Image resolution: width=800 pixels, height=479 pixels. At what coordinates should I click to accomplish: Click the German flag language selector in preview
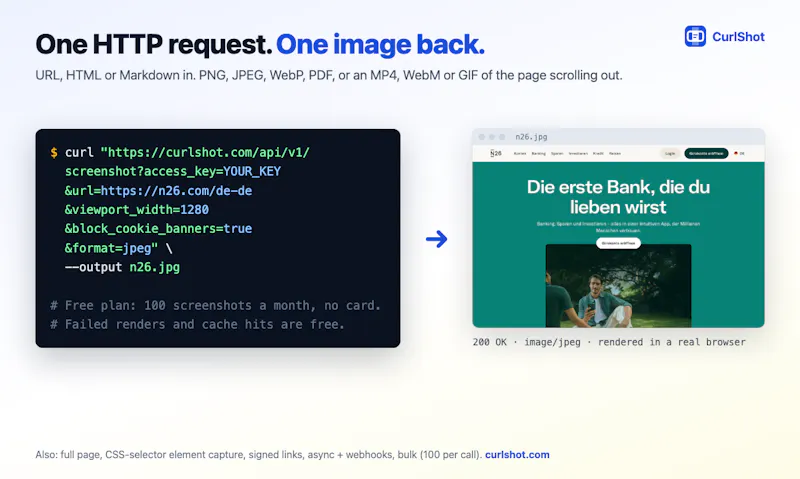tap(739, 153)
